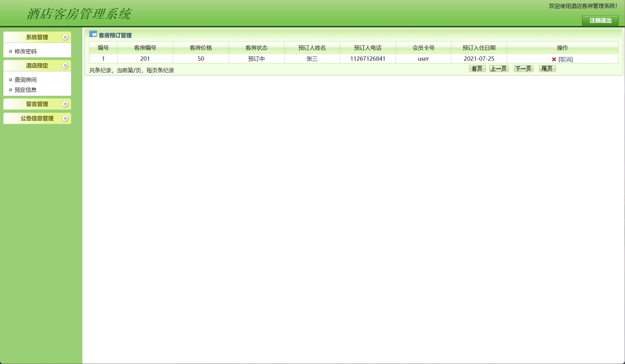The image size is (625, 364).
Task: Click the 注销退出 logout button
Action: point(600,21)
